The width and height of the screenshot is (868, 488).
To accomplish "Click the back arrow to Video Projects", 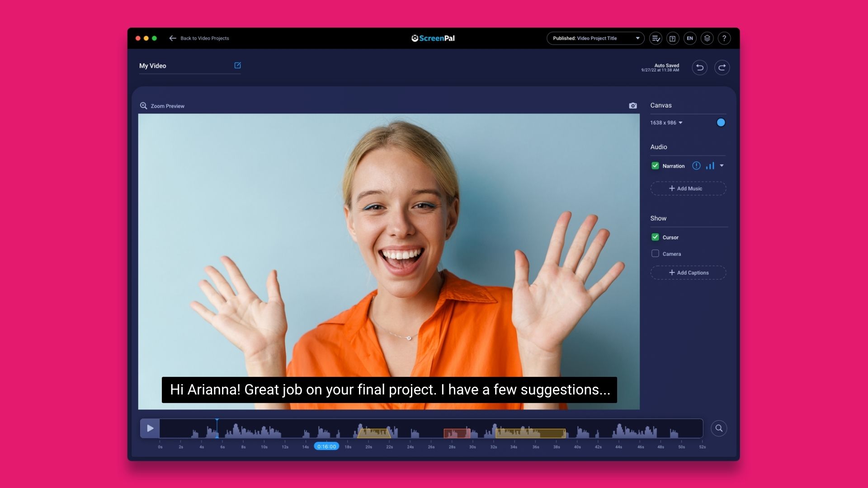I will click(172, 38).
